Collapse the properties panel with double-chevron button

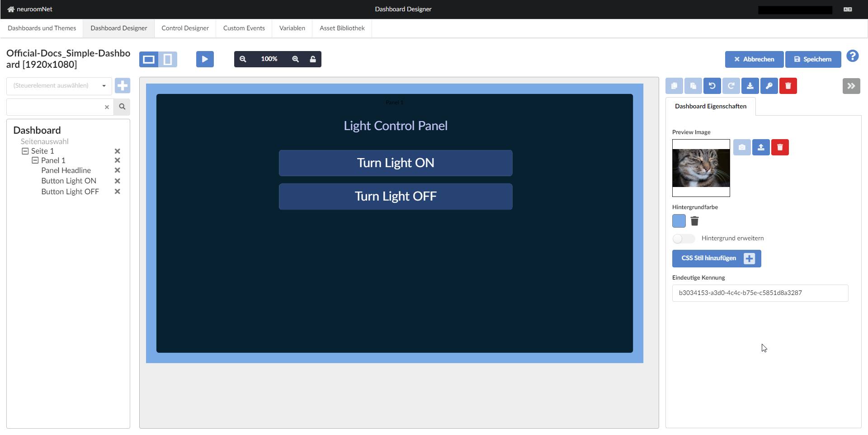pyautogui.click(x=852, y=86)
